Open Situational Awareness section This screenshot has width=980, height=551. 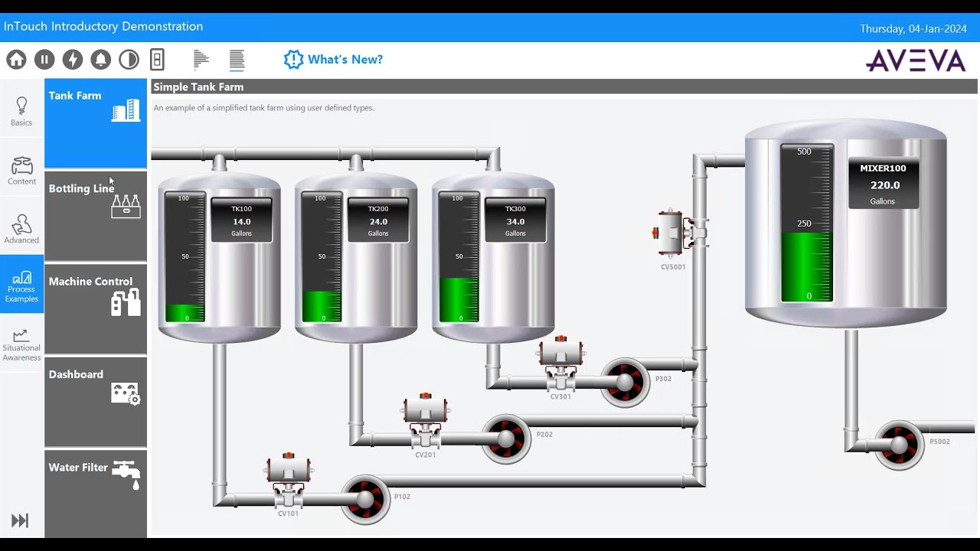(21, 344)
